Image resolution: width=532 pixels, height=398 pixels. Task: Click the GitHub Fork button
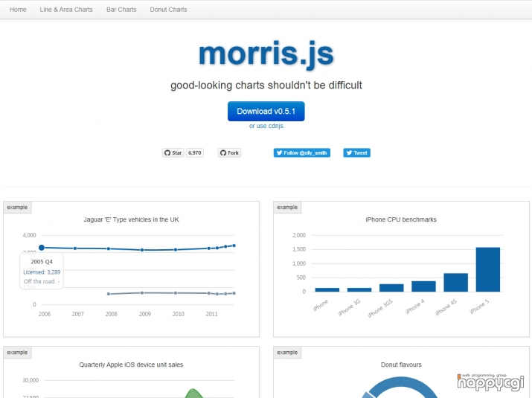pos(229,153)
